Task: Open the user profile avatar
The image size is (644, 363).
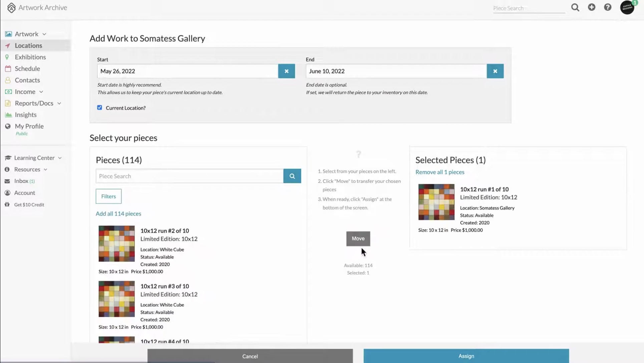Action: tap(627, 7)
